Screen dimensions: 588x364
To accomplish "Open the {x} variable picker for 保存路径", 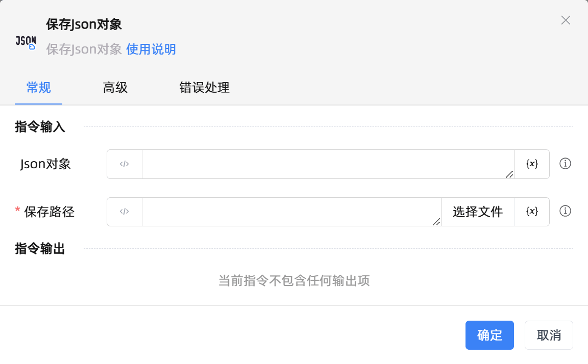I will [532, 212].
